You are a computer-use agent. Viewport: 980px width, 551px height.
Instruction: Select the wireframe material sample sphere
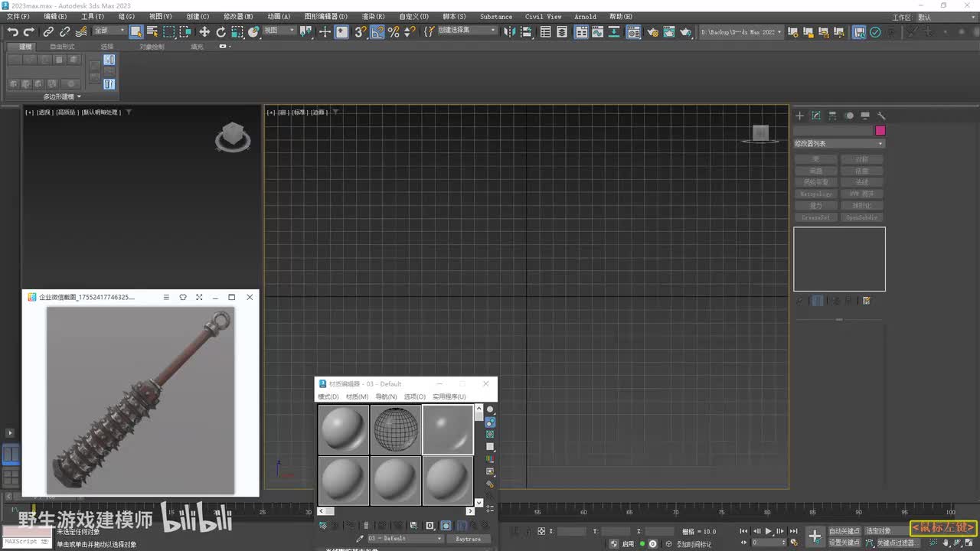point(396,429)
